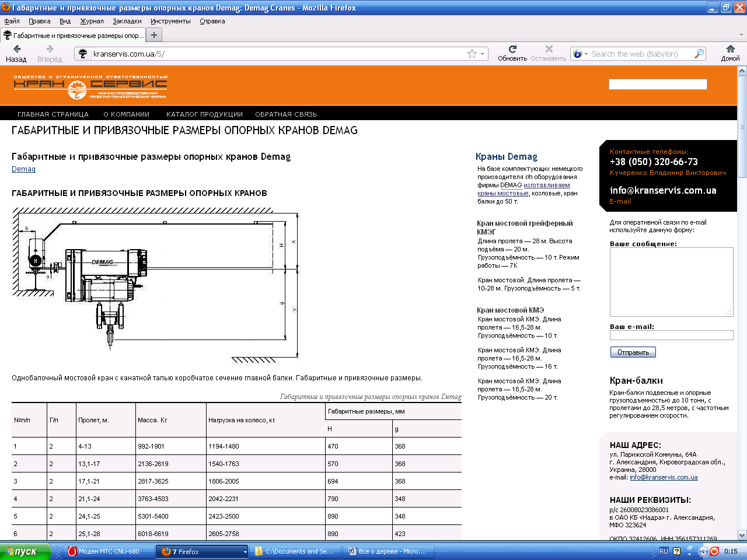Open language bar options arrow
747x560 pixels.
[x=689, y=555]
